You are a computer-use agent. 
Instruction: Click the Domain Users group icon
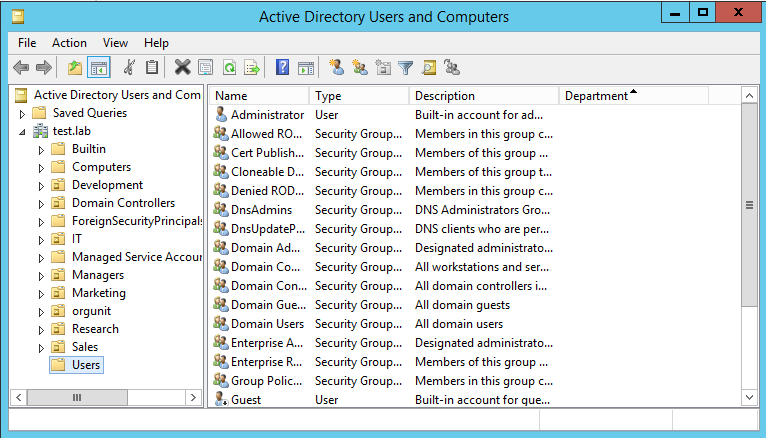(221, 323)
